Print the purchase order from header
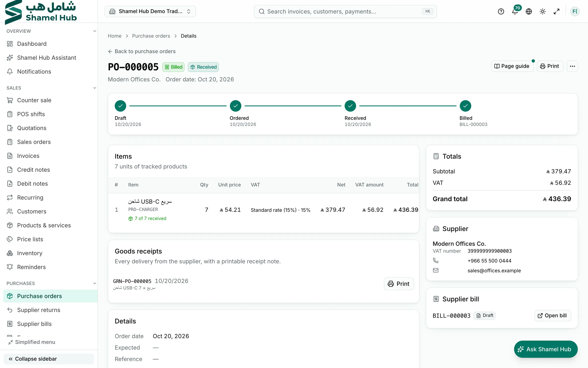 pyautogui.click(x=550, y=66)
